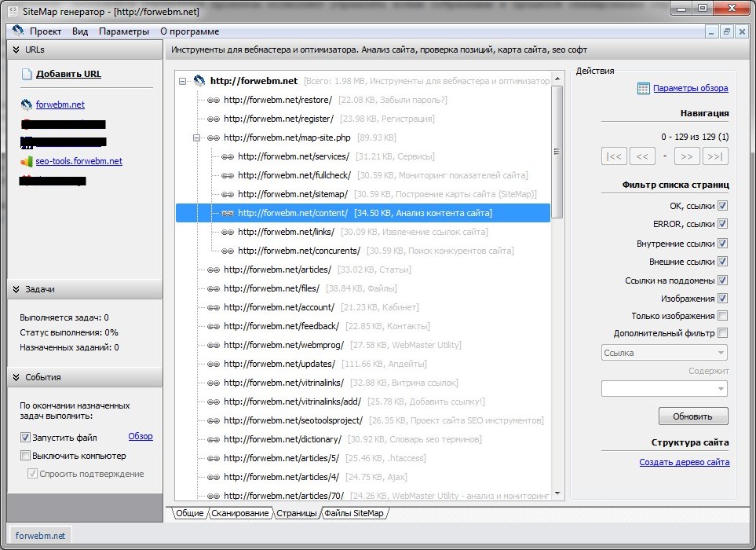Open the Ссылка filter dropdown

663,353
